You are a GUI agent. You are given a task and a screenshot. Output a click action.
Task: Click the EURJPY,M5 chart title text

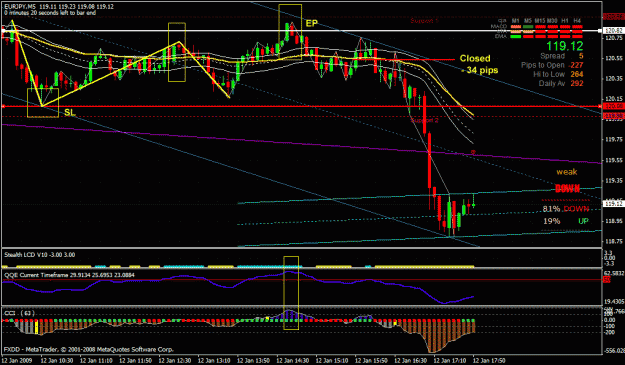coord(19,7)
